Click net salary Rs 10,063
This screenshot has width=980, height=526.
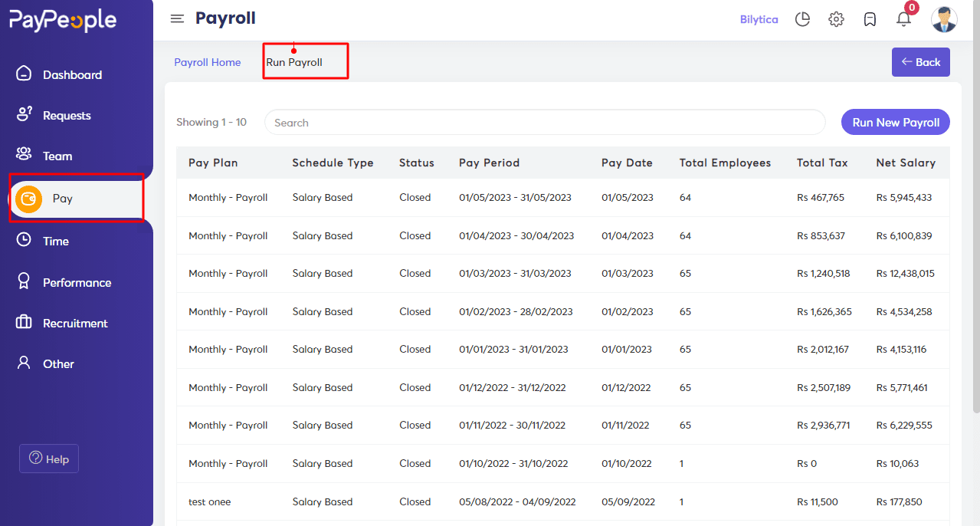898,464
